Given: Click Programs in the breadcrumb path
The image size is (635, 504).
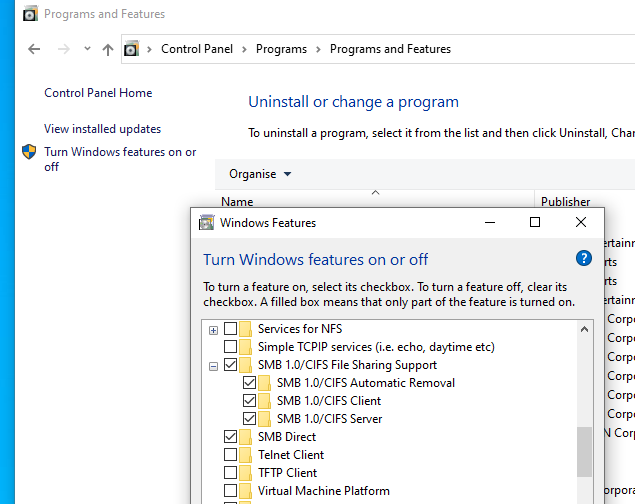Looking at the screenshot, I should (x=281, y=49).
